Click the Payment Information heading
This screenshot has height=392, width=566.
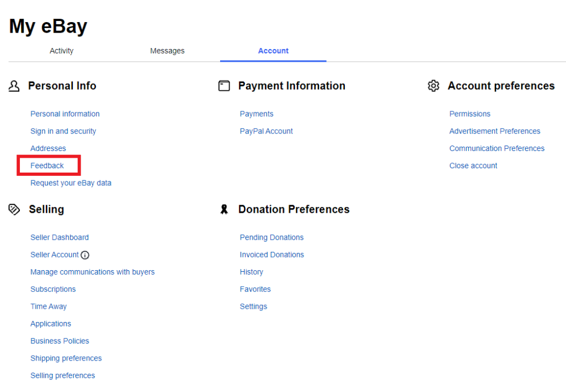[x=292, y=86]
